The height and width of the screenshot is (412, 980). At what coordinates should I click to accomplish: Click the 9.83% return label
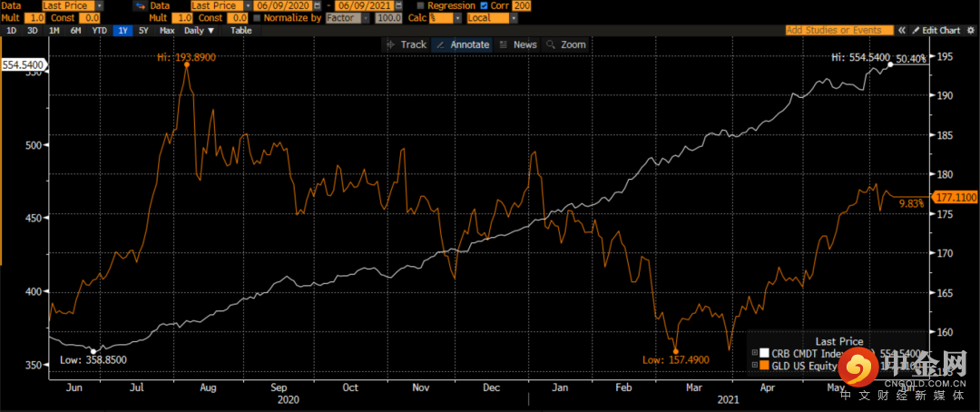tap(911, 202)
